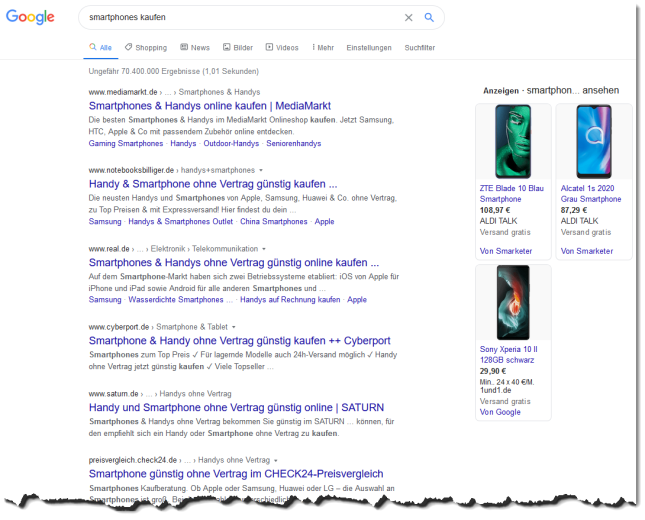
Task: Open Alcatel 1s 2020 Grau Smartphone ad title
Action: [x=591, y=194]
